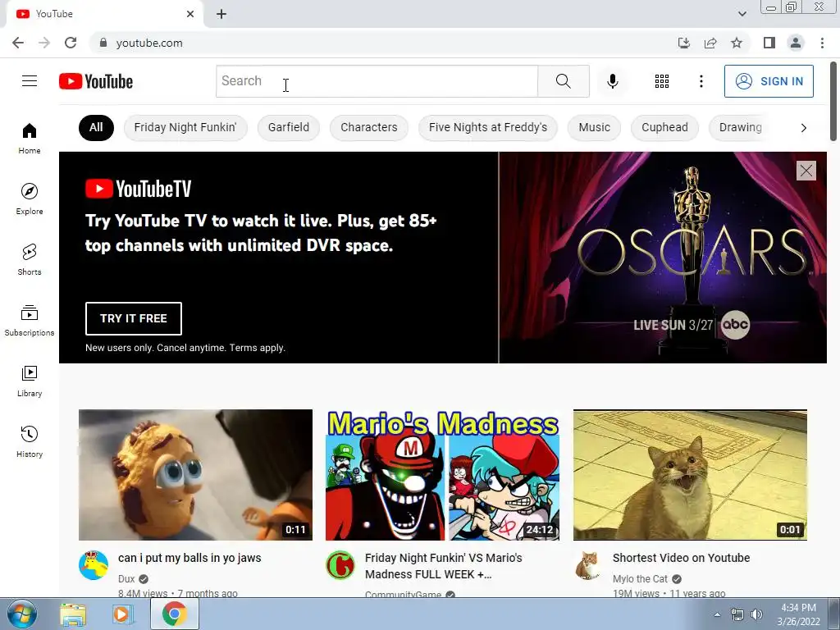Click the magnifying glass search button
This screenshot has height=630, width=840.
pos(563,81)
